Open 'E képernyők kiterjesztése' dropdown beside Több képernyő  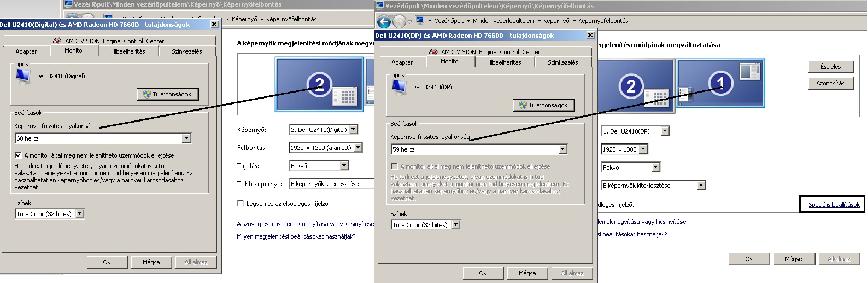tap(332, 183)
